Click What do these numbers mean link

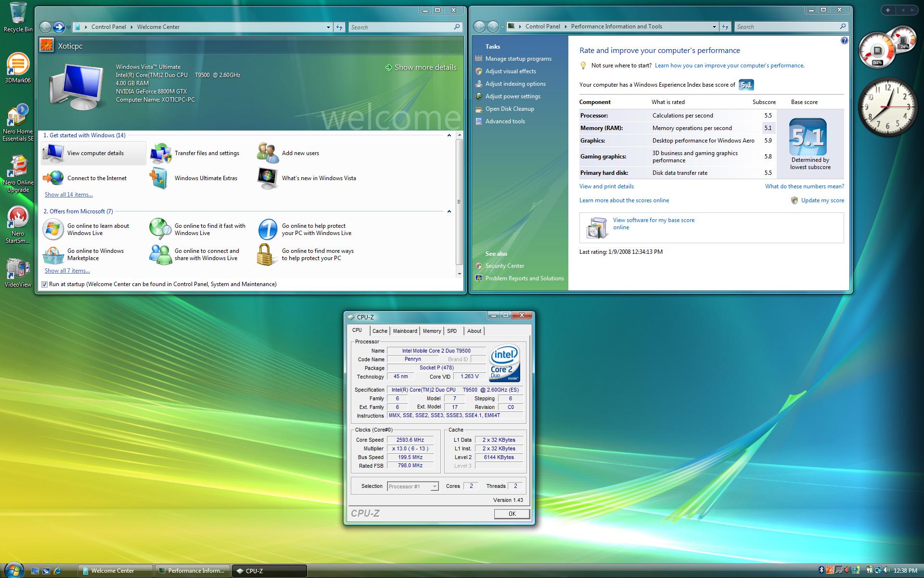(804, 186)
